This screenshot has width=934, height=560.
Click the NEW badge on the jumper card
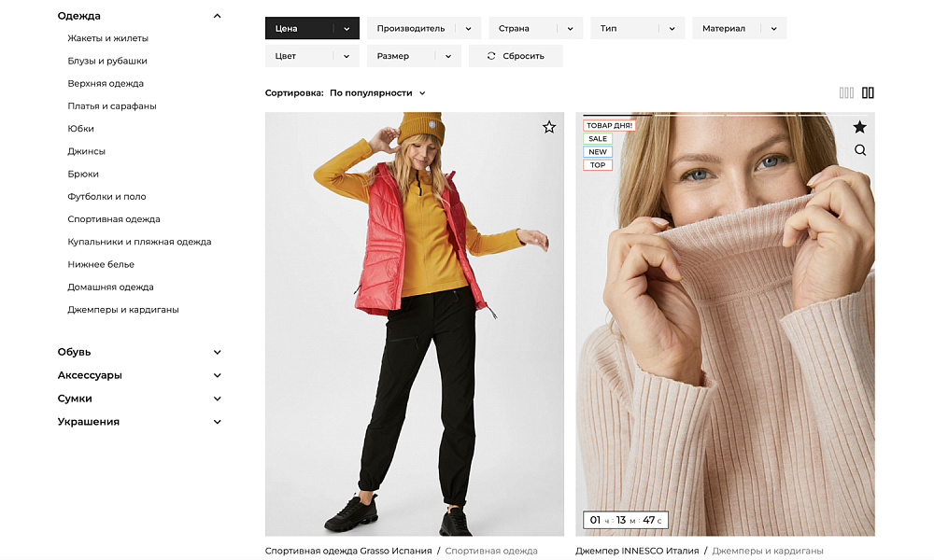point(597,150)
